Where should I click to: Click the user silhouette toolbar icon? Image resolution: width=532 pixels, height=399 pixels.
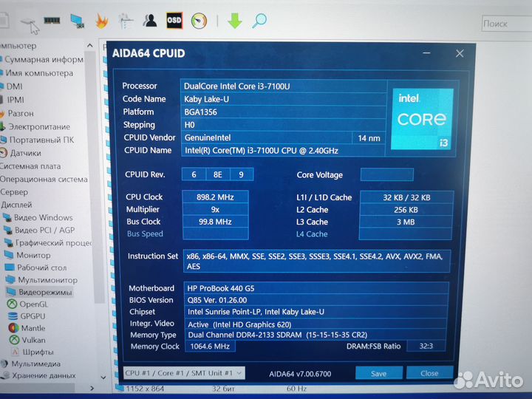click(151, 20)
